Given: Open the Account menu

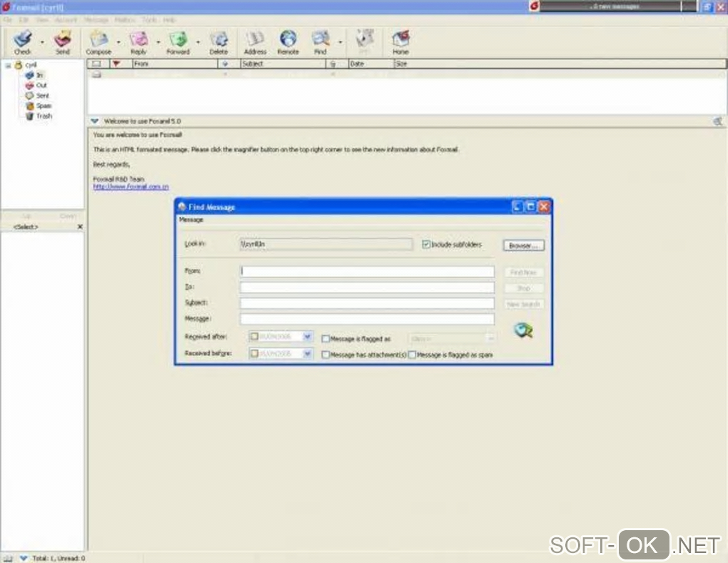Looking at the screenshot, I should (66, 20).
